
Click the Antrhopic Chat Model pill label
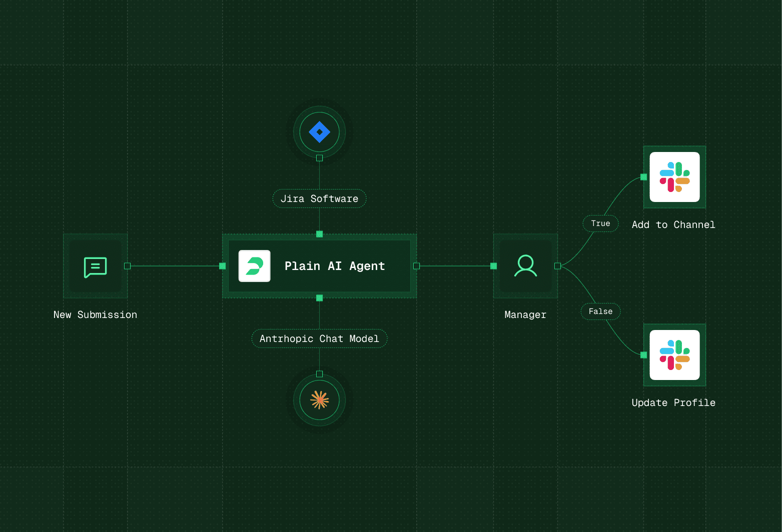(319, 338)
